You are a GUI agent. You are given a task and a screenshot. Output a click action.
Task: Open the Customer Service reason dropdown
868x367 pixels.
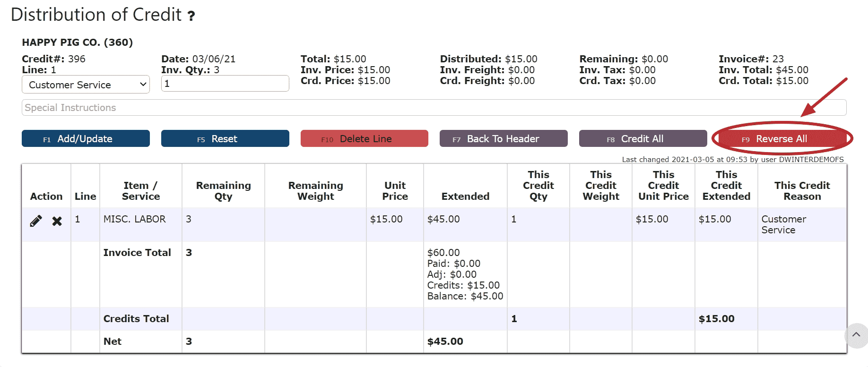pyautogui.click(x=86, y=85)
